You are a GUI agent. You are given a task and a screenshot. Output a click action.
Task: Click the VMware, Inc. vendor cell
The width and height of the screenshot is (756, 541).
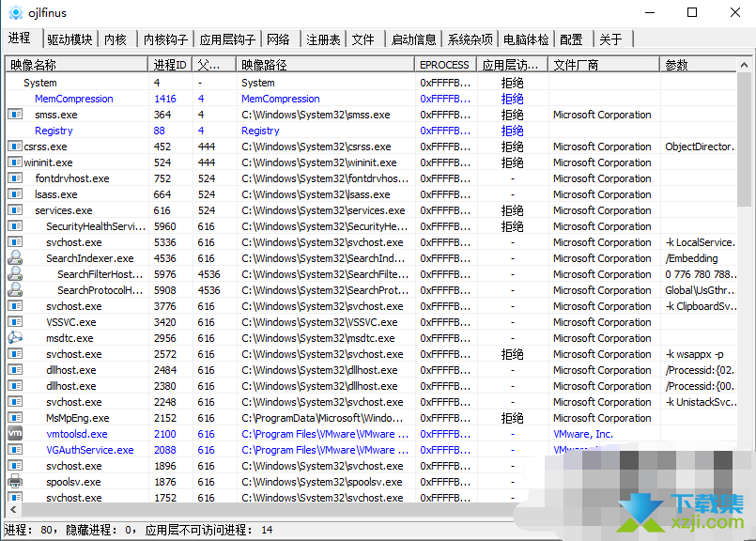583,434
